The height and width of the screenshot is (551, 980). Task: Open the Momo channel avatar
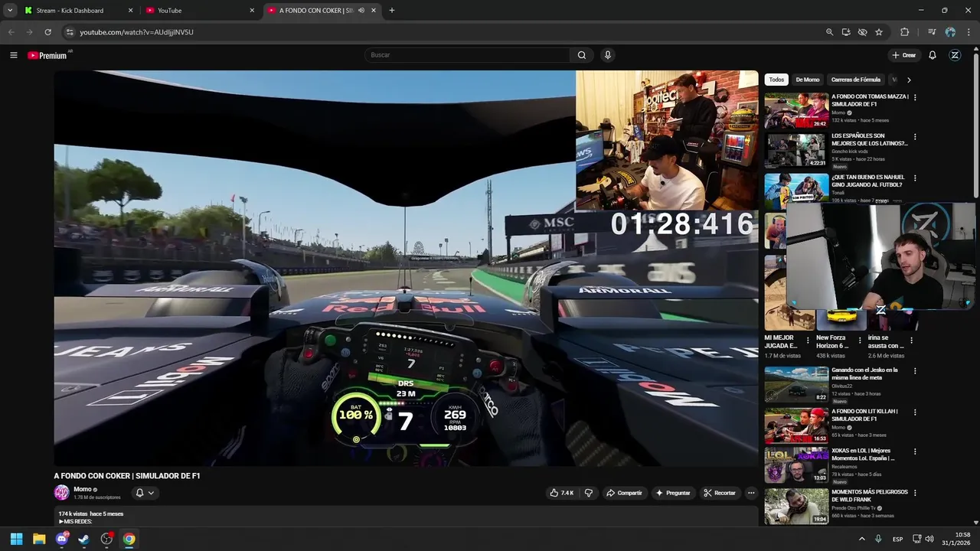pyautogui.click(x=61, y=493)
